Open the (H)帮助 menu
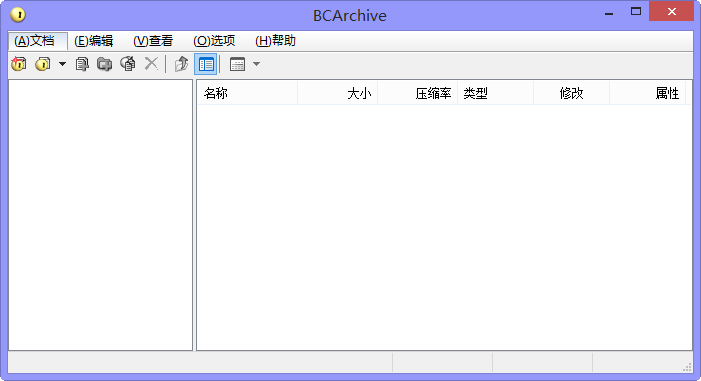The height and width of the screenshot is (381, 701). click(x=275, y=41)
